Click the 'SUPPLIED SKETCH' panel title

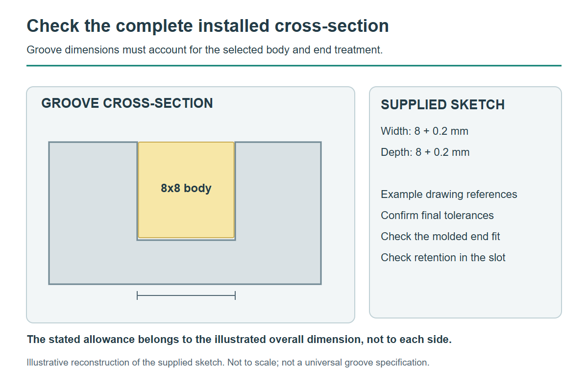pyautogui.click(x=442, y=105)
